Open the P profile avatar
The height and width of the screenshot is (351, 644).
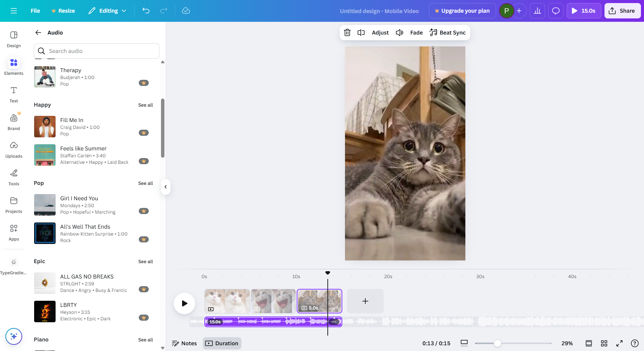pyautogui.click(x=506, y=11)
